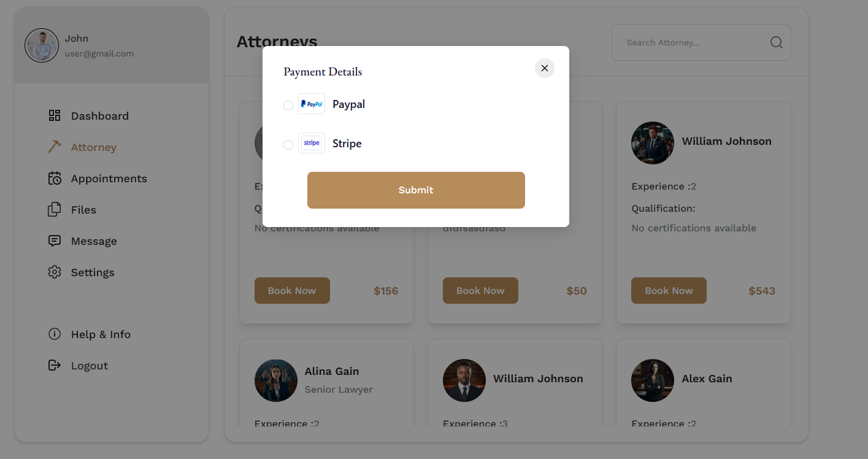Open Alina Gain's profile photo
This screenshot has height=459, width=868.
(276, 380)
